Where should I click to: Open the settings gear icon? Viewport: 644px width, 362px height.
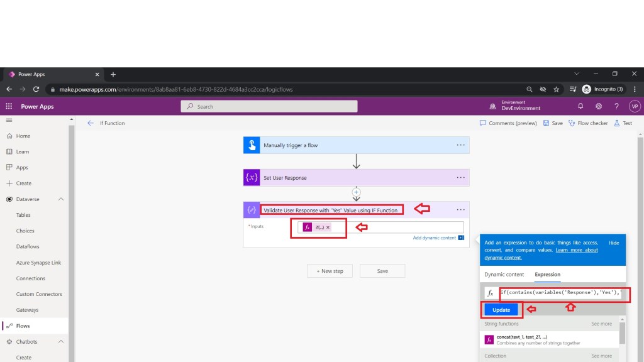(599, 106)
